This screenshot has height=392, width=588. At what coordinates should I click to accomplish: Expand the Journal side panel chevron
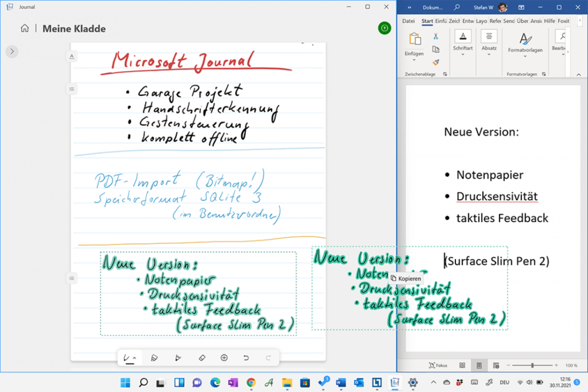[12, 51]
